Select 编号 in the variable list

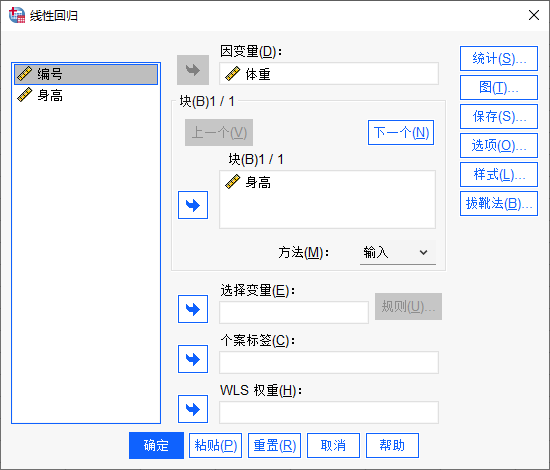[86, 74]
